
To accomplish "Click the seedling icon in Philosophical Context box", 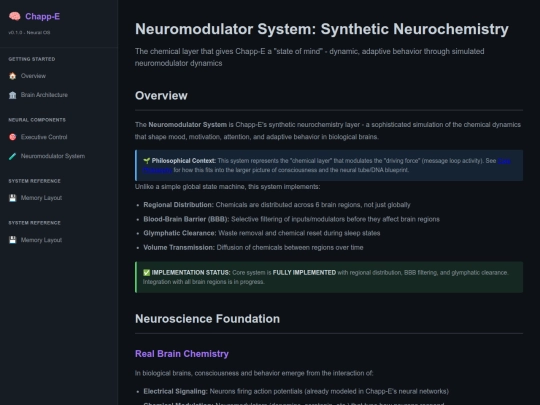I will 146,161.
